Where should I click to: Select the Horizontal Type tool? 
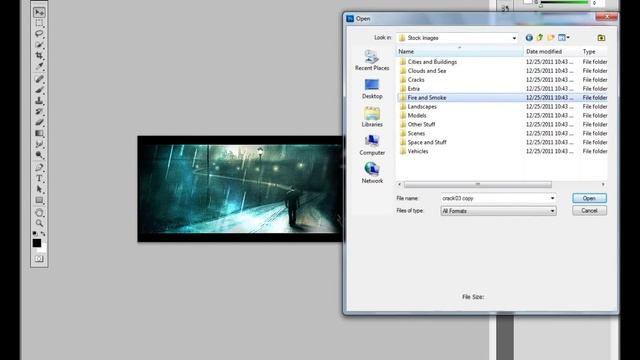[x=39, y=178]
